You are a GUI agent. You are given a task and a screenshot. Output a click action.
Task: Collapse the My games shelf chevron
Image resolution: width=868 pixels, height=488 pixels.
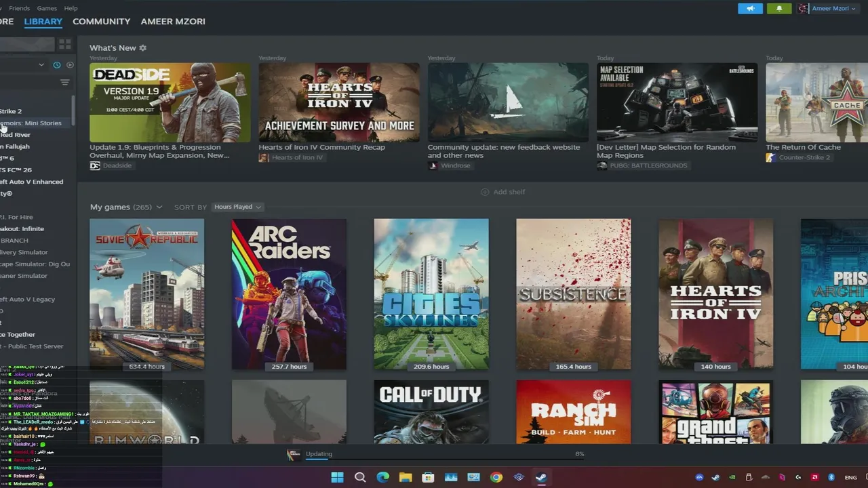pos(159,207)
